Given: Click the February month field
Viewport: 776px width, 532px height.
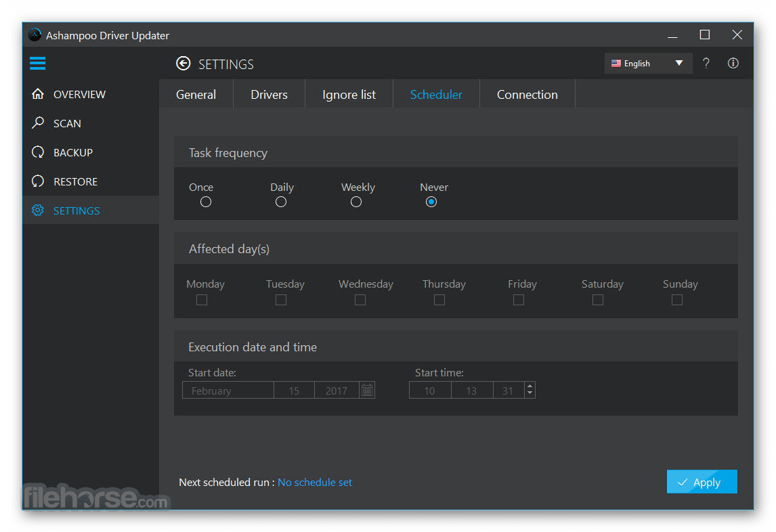Looking at the screenshot, I should click(x=228, y=391).
